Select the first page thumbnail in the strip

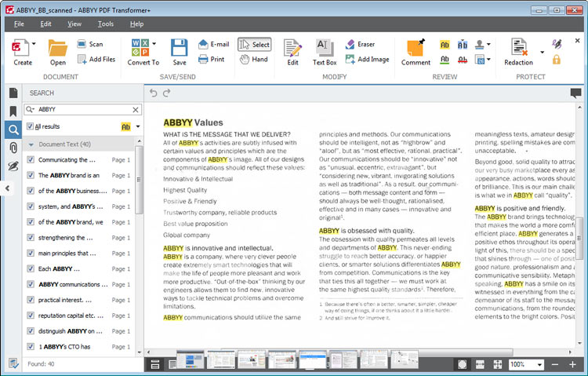191,360
